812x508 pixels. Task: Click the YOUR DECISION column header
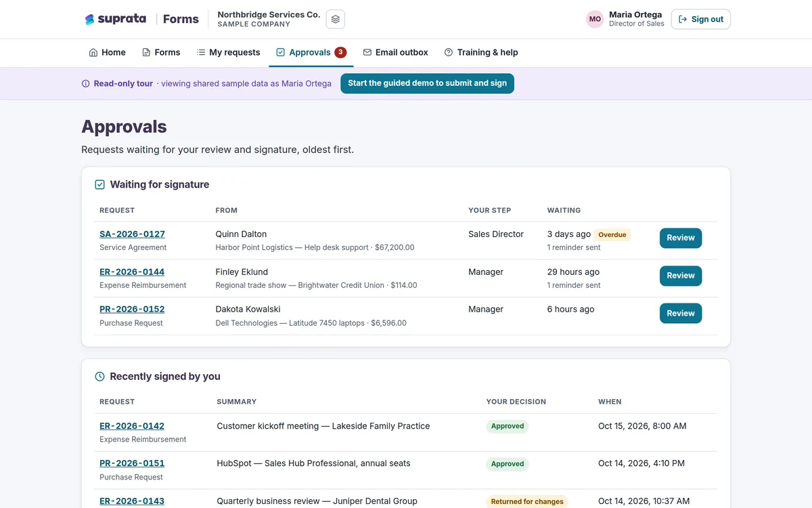pos(516,402)
